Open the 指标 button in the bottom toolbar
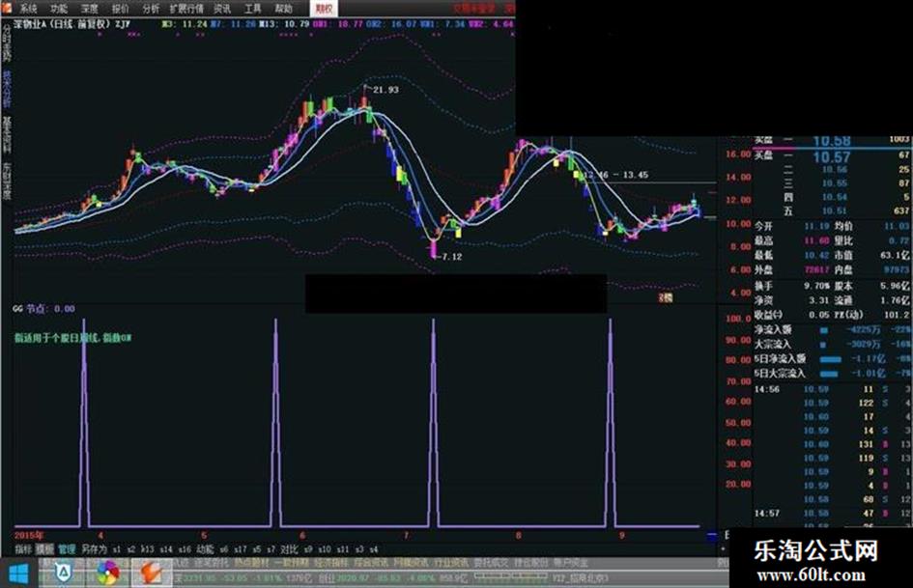The image size is (913, 588). pyautogui.click(x=23, y=549)
